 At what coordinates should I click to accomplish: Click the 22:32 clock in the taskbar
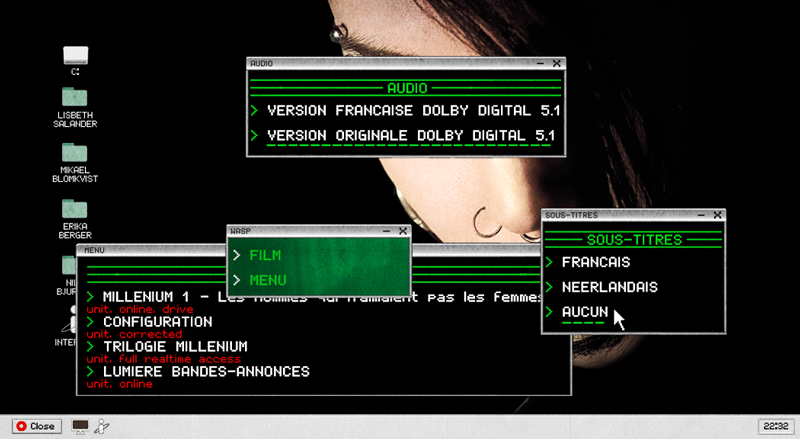pyautogui.click(x=776, y=426)
